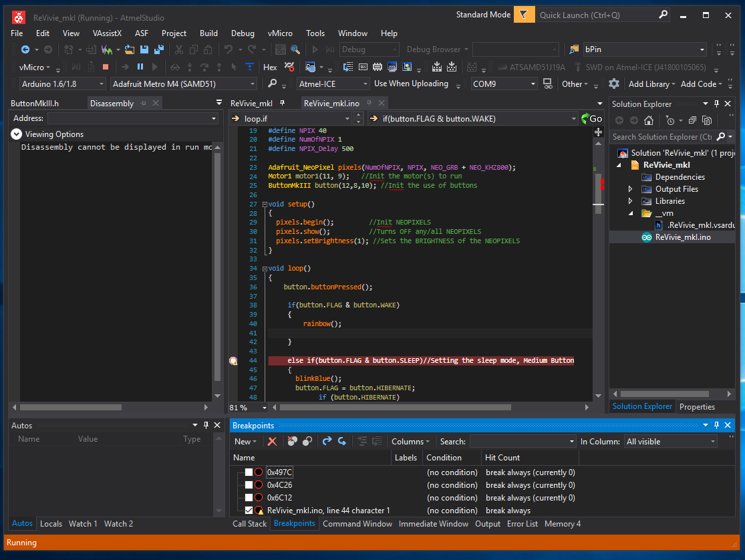Save the current file with the floppy icon
This screenshot has width=745, height=560.
(144, 49)
